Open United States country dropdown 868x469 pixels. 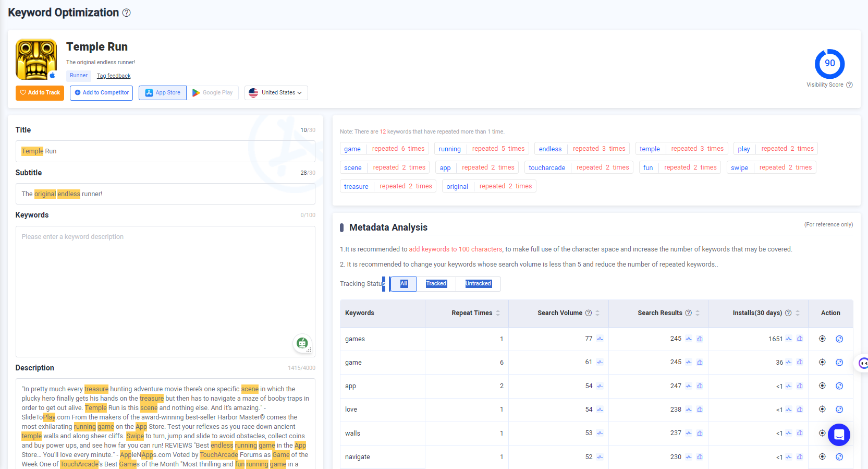pyautogui.click(x=276, y=93)
